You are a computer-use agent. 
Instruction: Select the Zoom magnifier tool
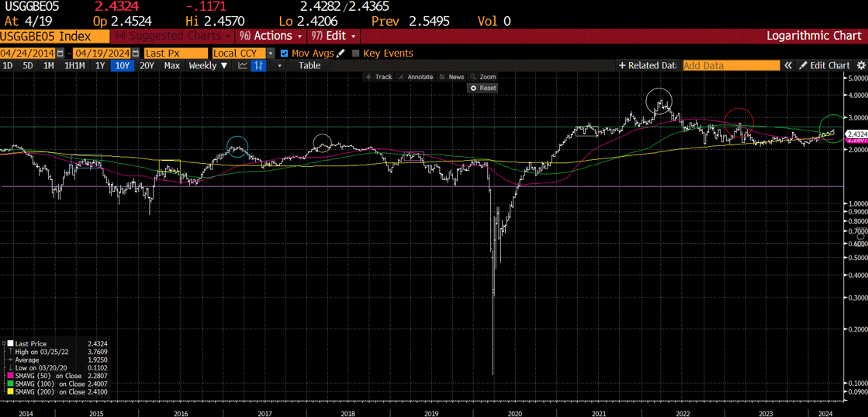(x=483, y=77)
